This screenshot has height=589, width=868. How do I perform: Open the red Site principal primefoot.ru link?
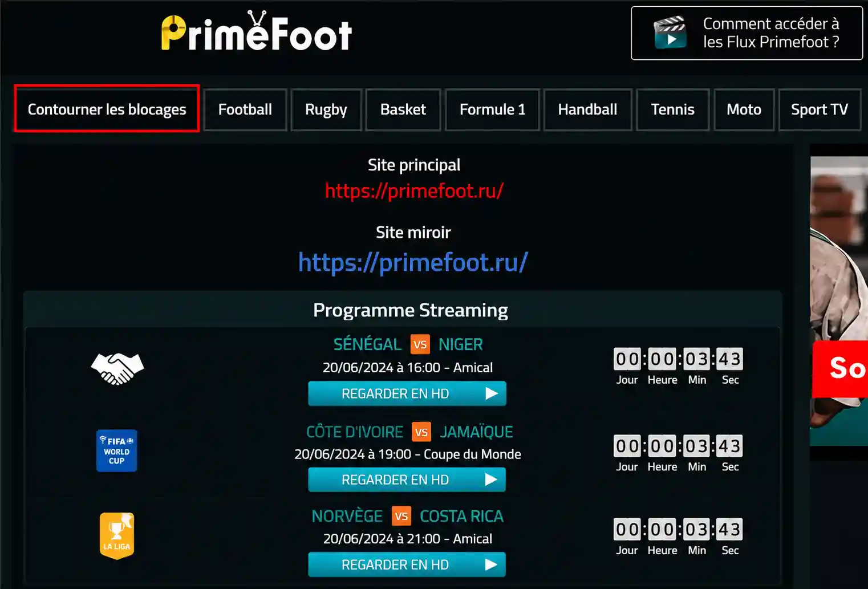pyautogui.click(x=414, y=190)
